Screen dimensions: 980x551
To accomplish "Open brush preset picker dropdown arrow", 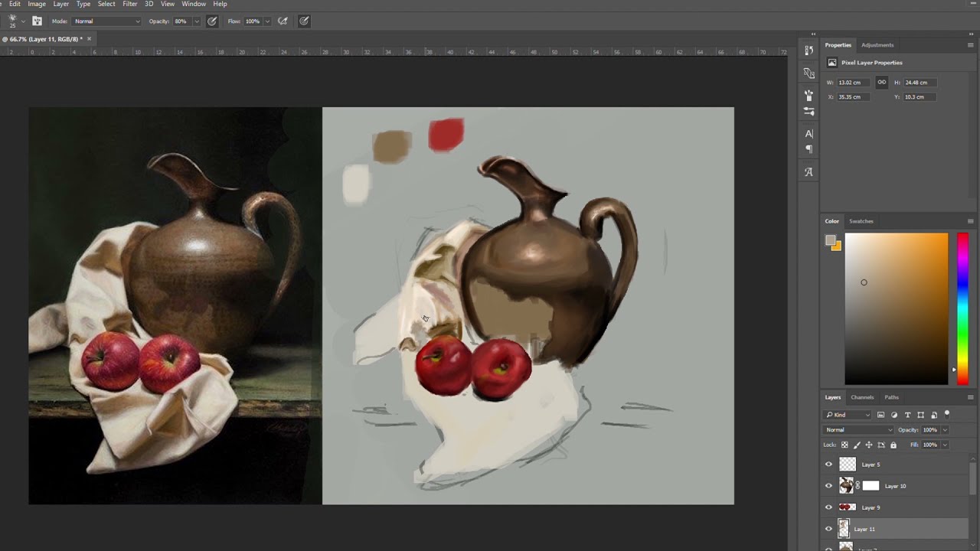I will click(x=23, y=21).
